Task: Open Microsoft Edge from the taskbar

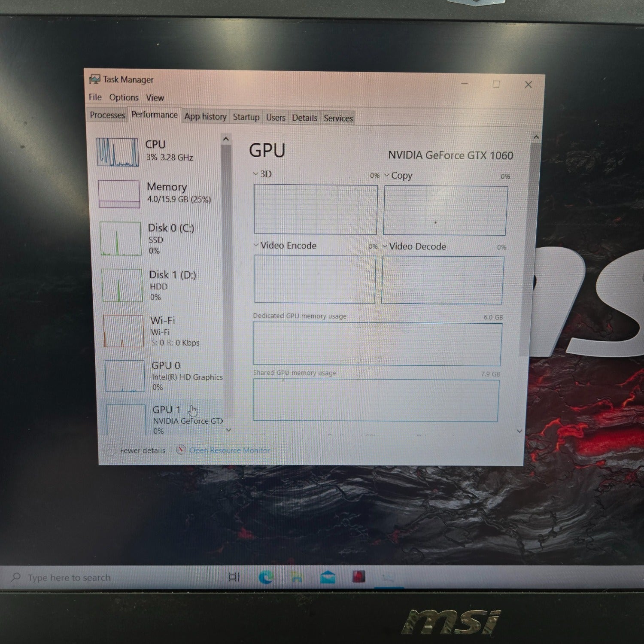Action: [266, 577]
